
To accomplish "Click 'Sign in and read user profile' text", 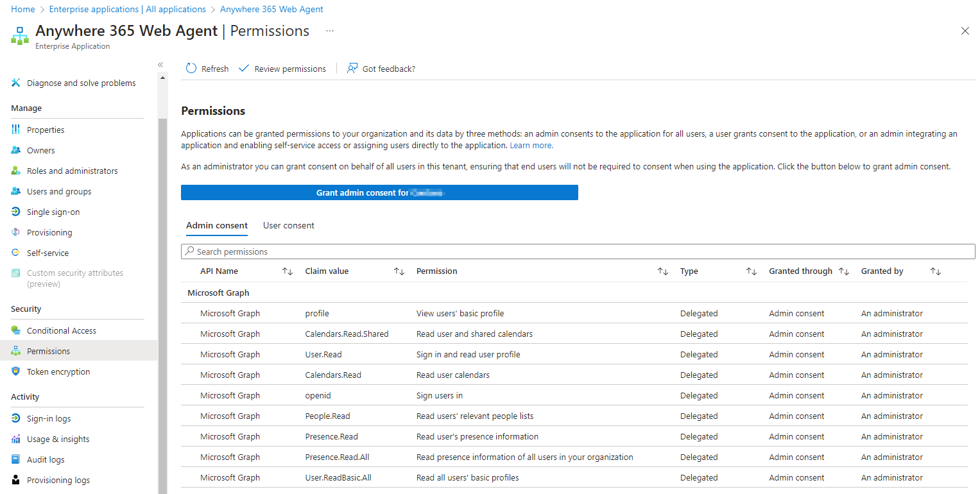I will click(x=469, y=354).
